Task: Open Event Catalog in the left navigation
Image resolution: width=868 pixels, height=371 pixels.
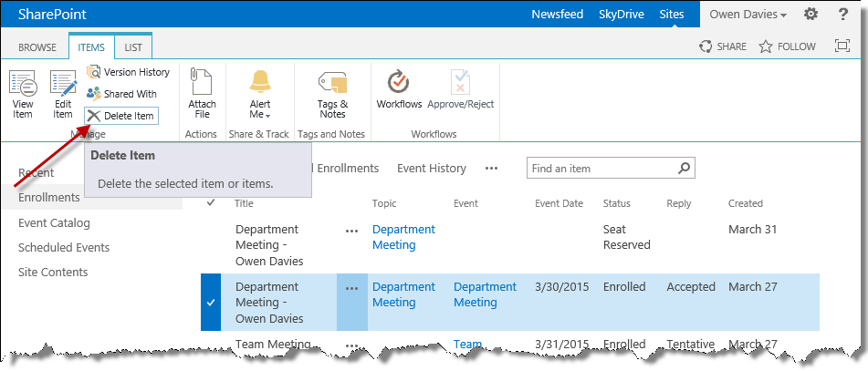Action: pyautogui.click(x=54, y=222)
